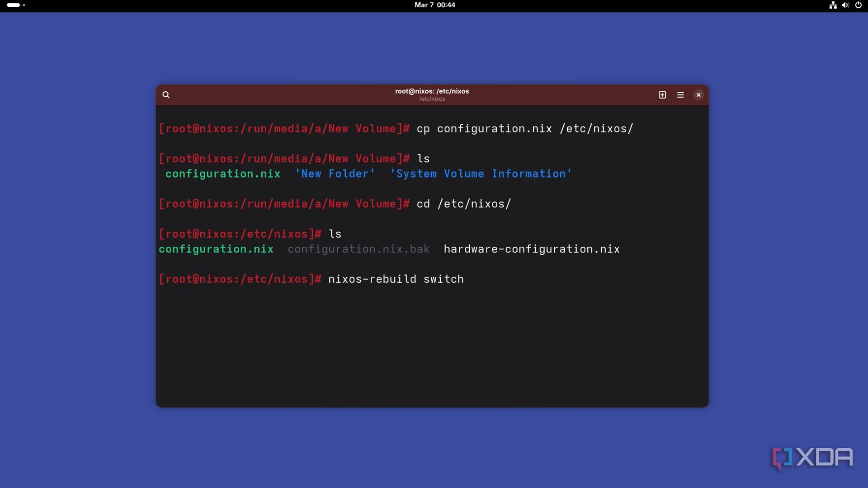The width and height of the screenshot is (868, 488).
Task: Open terminal search with magnifier icon
Action: pos(166,95)
